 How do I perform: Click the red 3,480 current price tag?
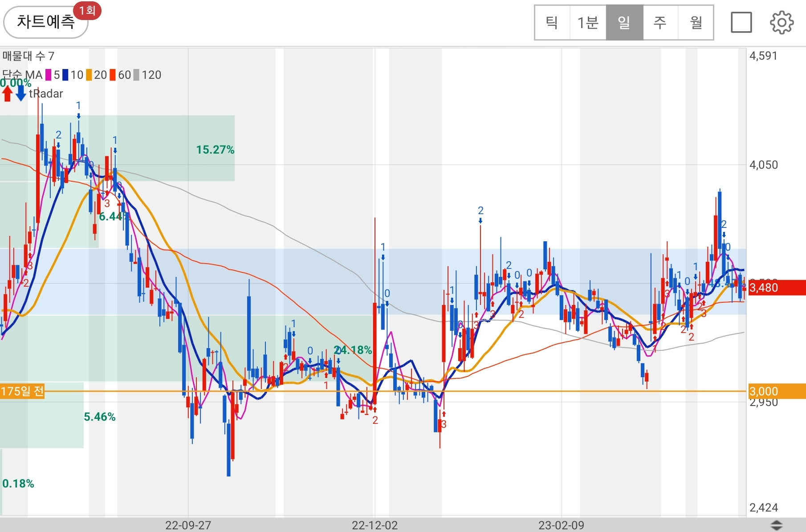(777, 288)
